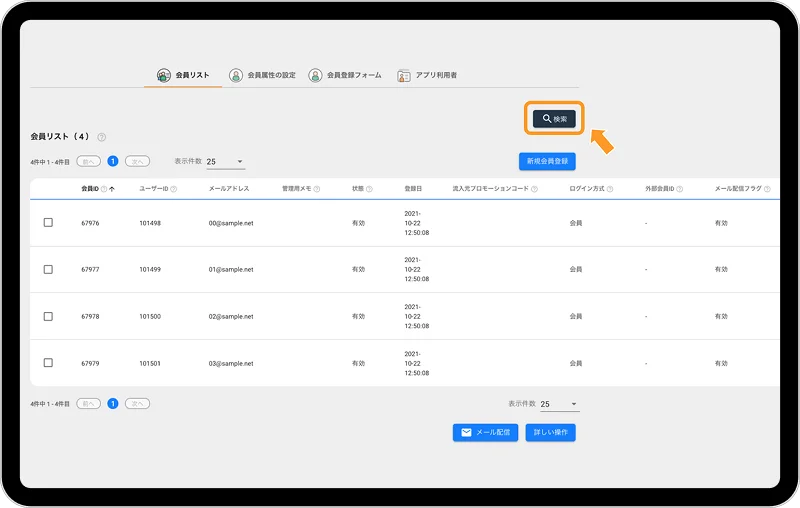
Task: Check the checkbox for member 67976
Action: coord(48,223)
